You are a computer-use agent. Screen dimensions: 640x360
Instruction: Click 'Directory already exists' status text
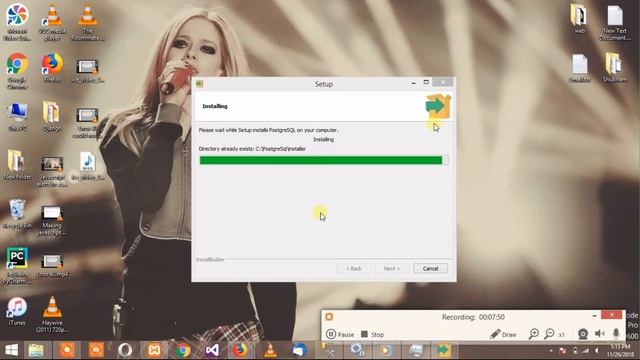pyautogui.click(x=252, y=149)
